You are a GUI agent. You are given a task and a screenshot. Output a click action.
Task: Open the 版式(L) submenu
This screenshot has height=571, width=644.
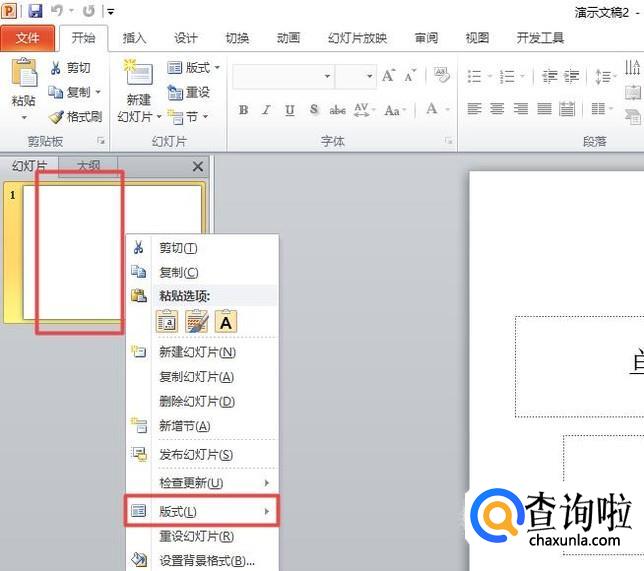point(202,511)
